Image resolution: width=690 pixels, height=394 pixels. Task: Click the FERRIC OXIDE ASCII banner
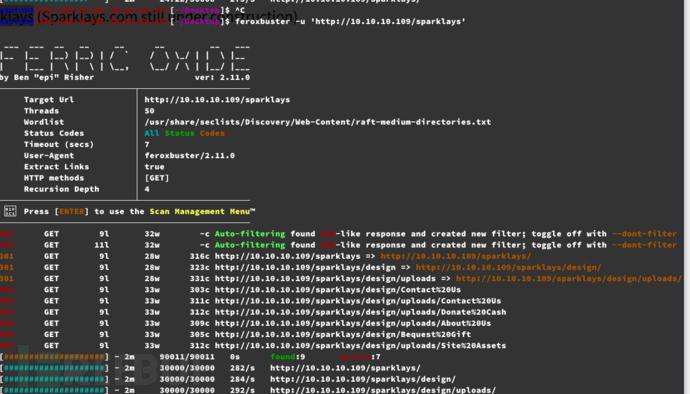click(125, 58)
